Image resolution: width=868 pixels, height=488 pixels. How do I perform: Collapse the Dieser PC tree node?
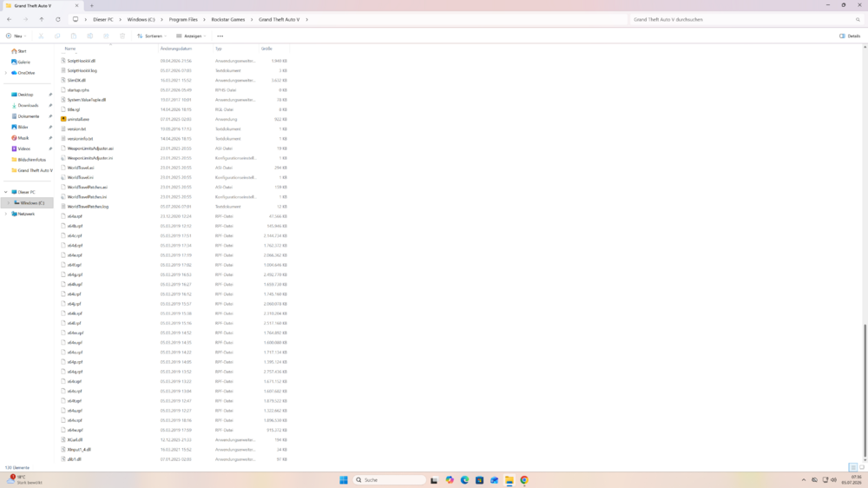click(6, 192)
